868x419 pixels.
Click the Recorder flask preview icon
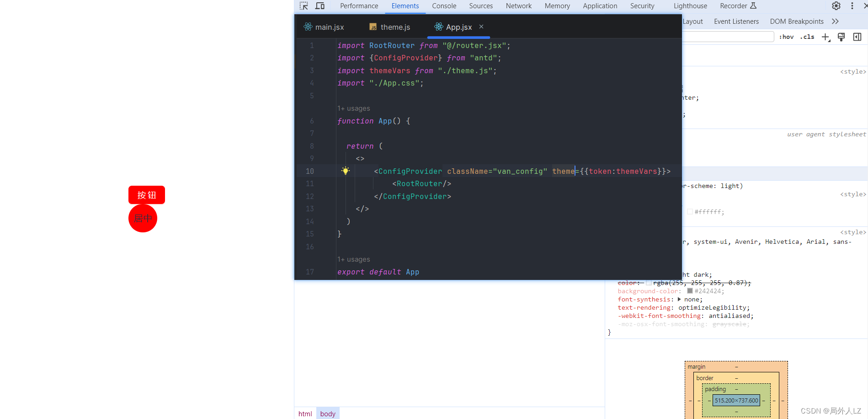pos(753,5)
